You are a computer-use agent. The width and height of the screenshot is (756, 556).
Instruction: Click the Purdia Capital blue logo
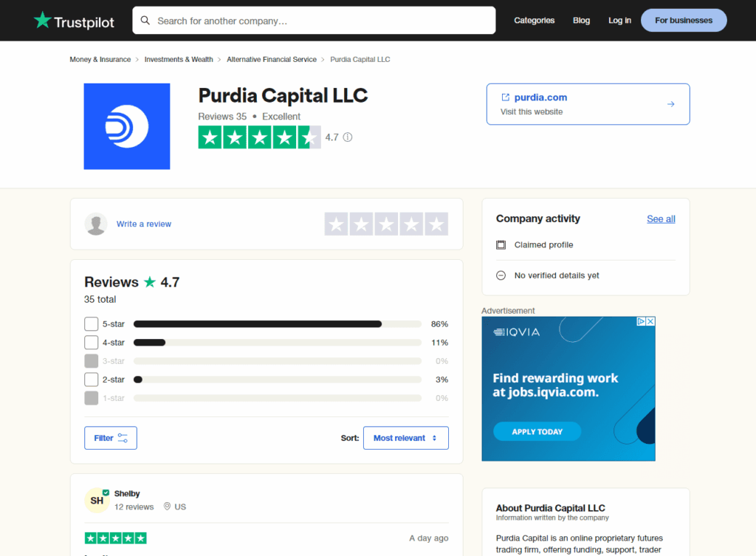point(127,126)
